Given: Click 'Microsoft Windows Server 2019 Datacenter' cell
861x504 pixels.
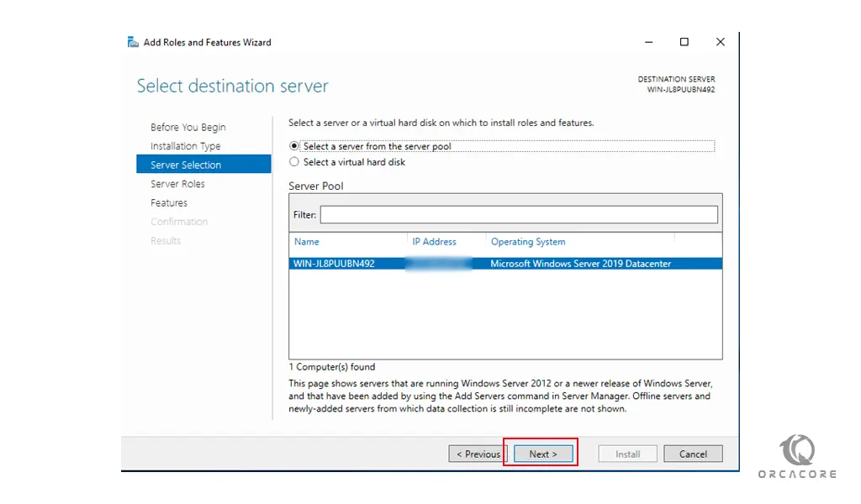Looking at the screenshot, I should (580, 264).
